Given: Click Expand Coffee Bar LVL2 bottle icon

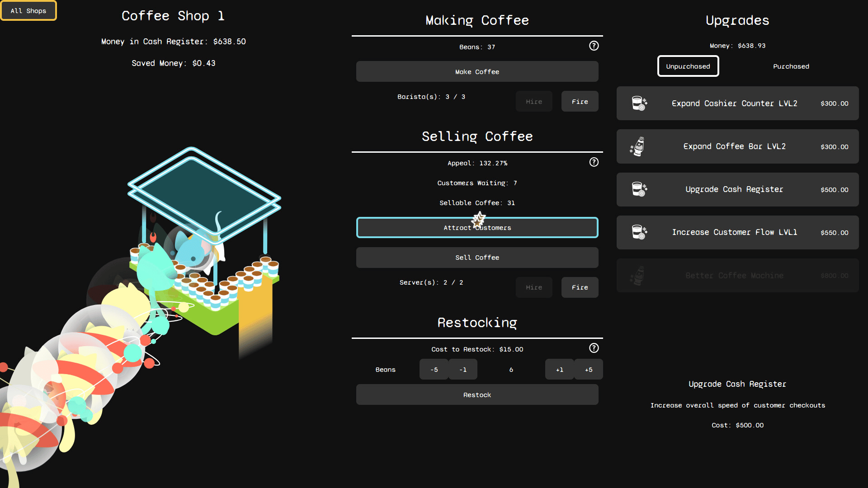Looking at the screenshot, I should pyautogui.click(x=638, y=147).
